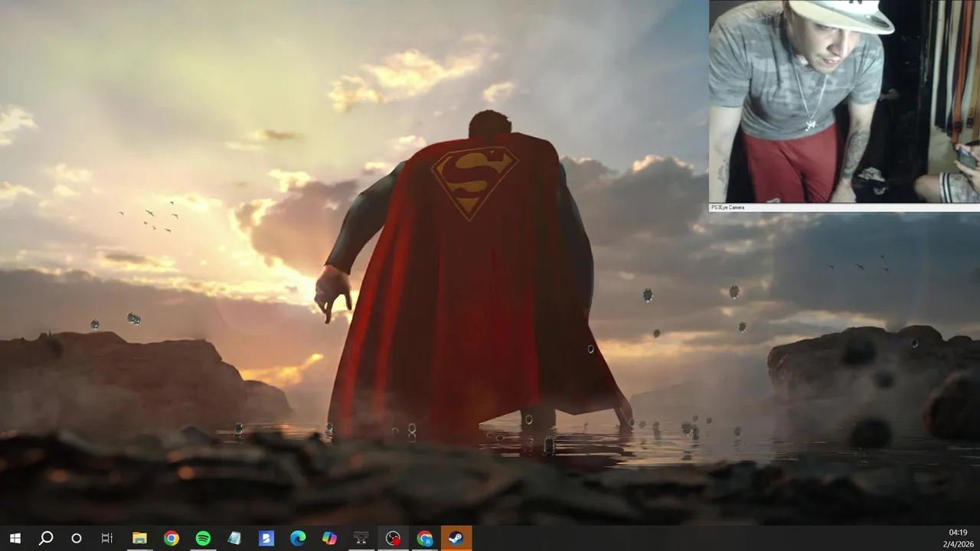
Task: Switch to OBS Studio on the taskbar
Action: 393,539
